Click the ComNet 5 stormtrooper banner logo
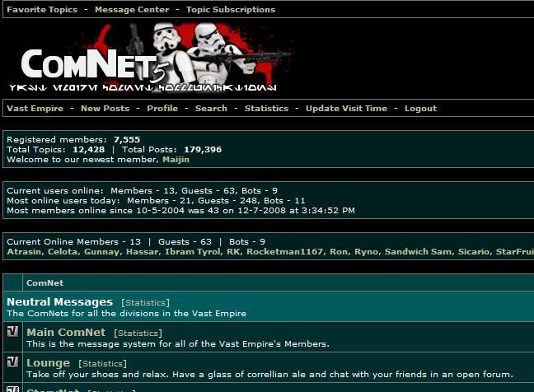 150,57
